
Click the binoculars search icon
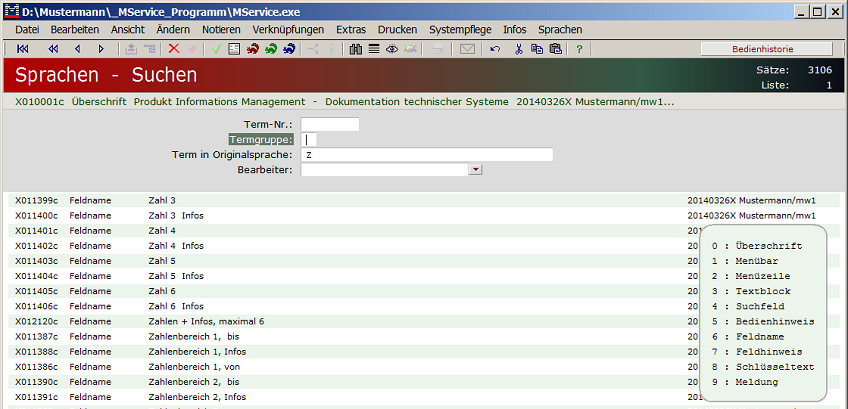tap(356, 49)
